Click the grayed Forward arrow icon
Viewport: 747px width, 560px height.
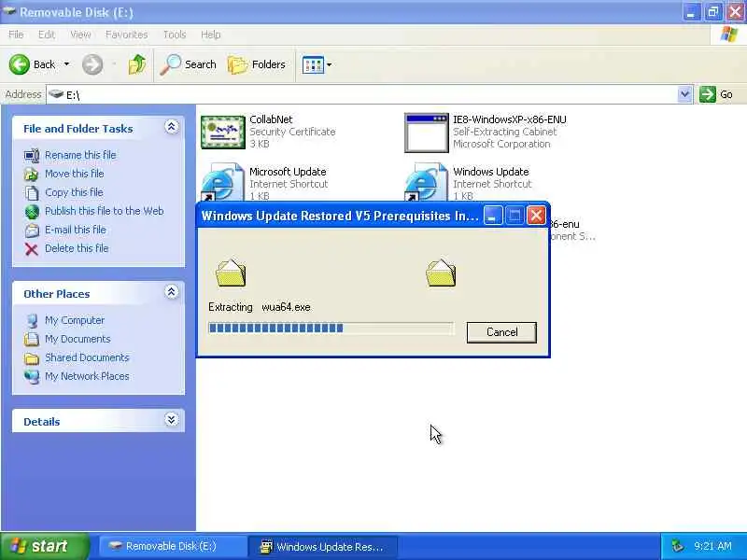tap(92, 64)
